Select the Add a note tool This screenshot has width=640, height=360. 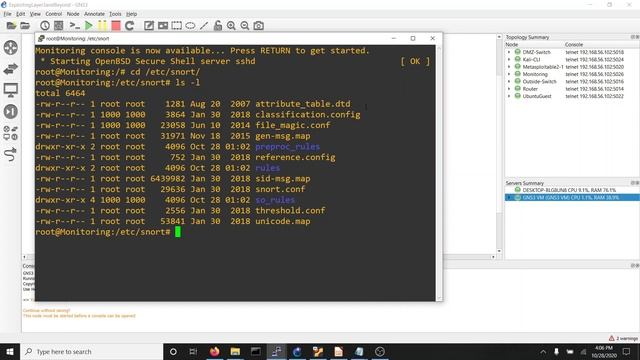coord(149,26)
